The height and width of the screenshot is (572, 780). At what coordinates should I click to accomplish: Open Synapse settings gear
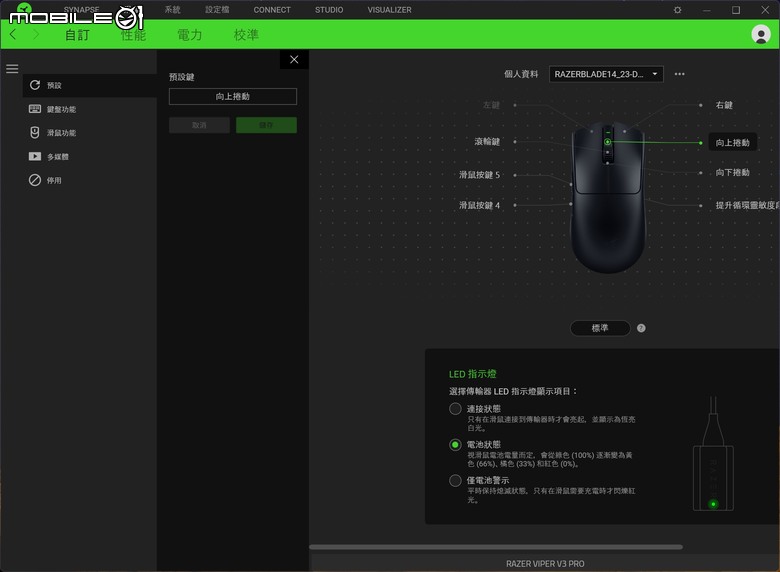pyautogui.click(x=678, y=10)
